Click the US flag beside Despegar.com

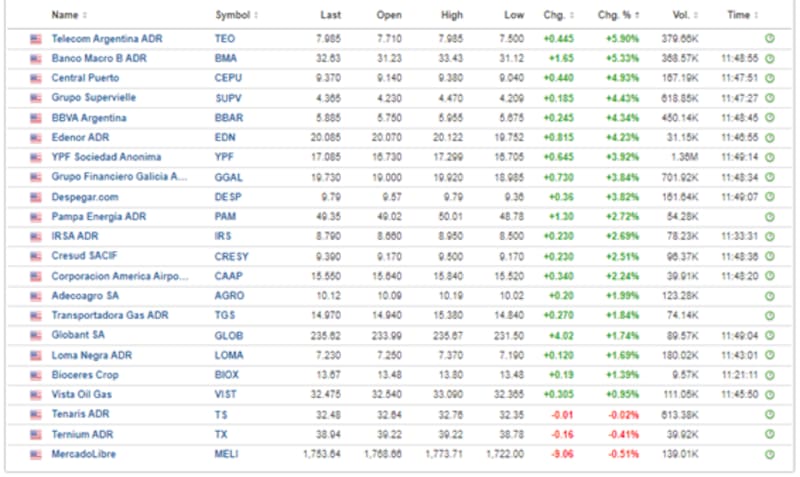[x=36, y=197]
